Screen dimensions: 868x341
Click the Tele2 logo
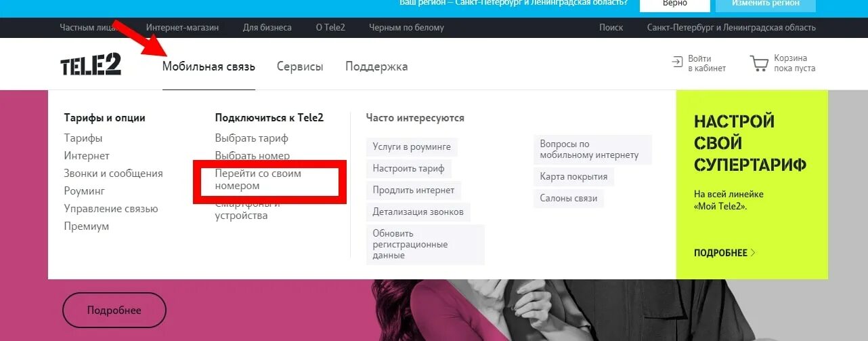[x=91, y=64]
